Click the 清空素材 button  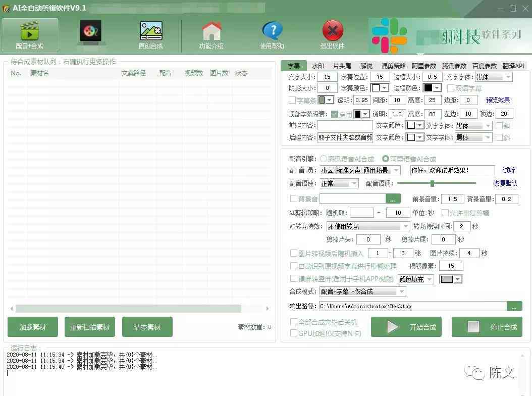[147, 327]
